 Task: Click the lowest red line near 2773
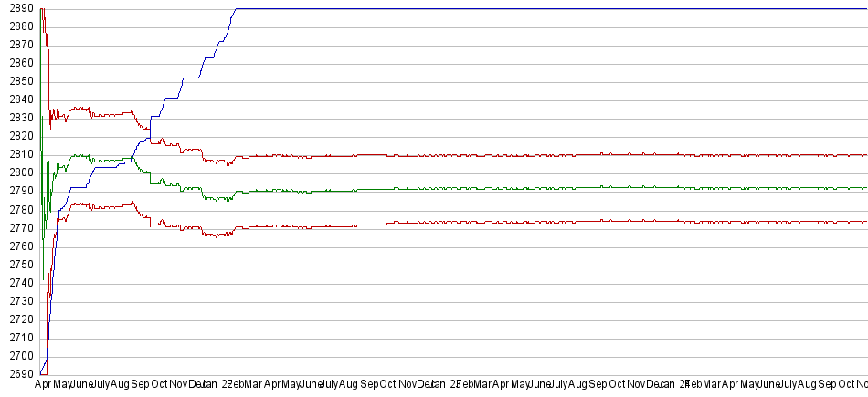click(x=548, y=221)
